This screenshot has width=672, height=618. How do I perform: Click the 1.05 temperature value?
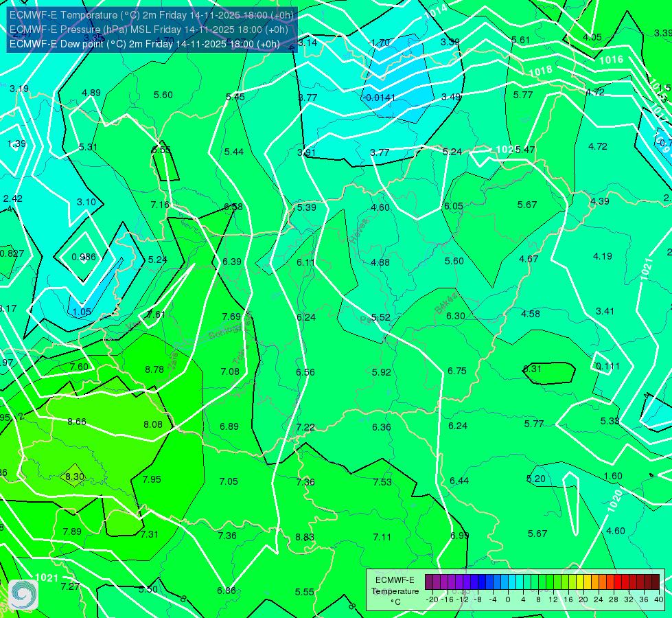coord(82,312)
